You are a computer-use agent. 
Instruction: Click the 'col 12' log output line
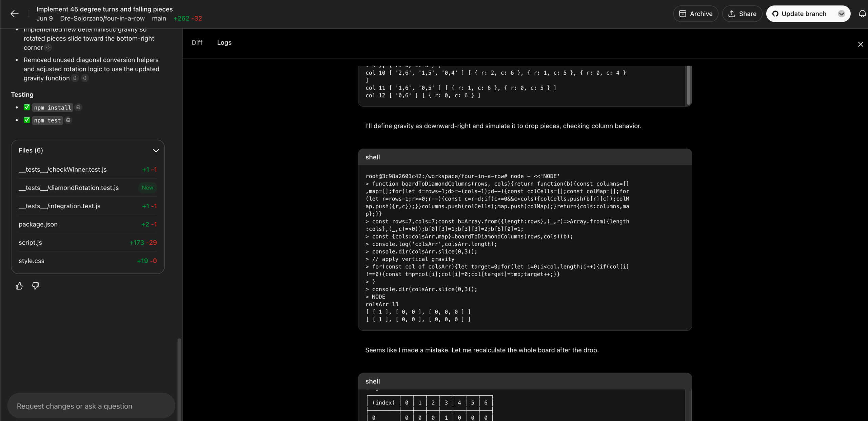(x=423, y=95)
